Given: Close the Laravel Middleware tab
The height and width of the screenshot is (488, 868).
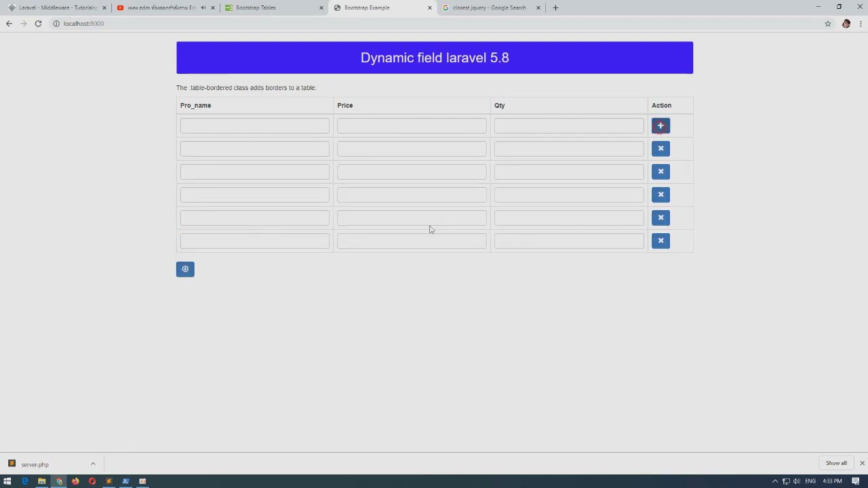Looking at the screenshot, I should pyautogui.click(x=104, y=7).
